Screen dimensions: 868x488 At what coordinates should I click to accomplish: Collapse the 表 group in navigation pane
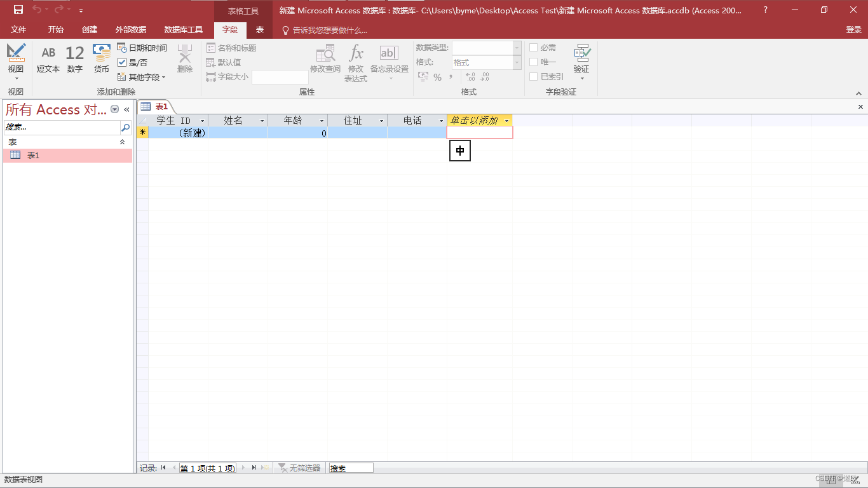tap(123, 142)
